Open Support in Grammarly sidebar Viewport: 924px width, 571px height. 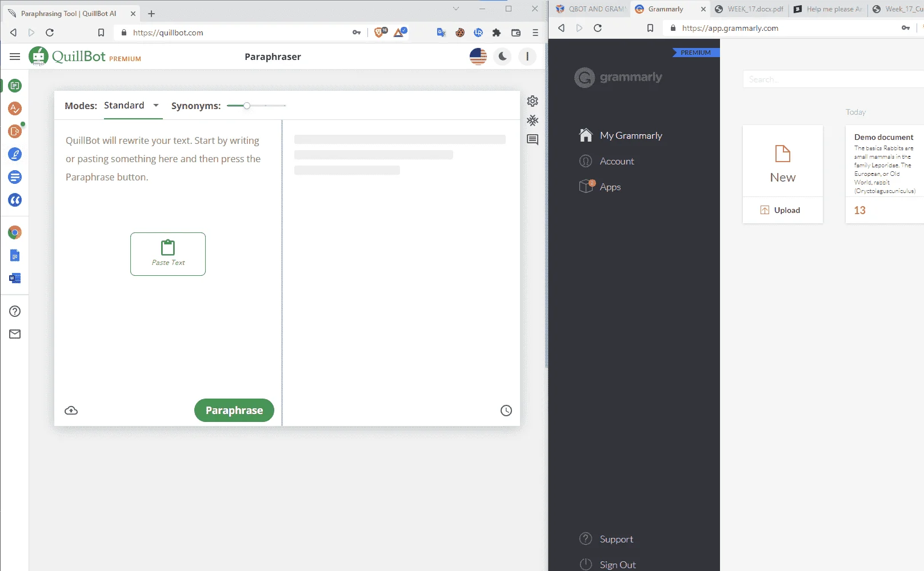pyautogui.click(x=606, y=539)
